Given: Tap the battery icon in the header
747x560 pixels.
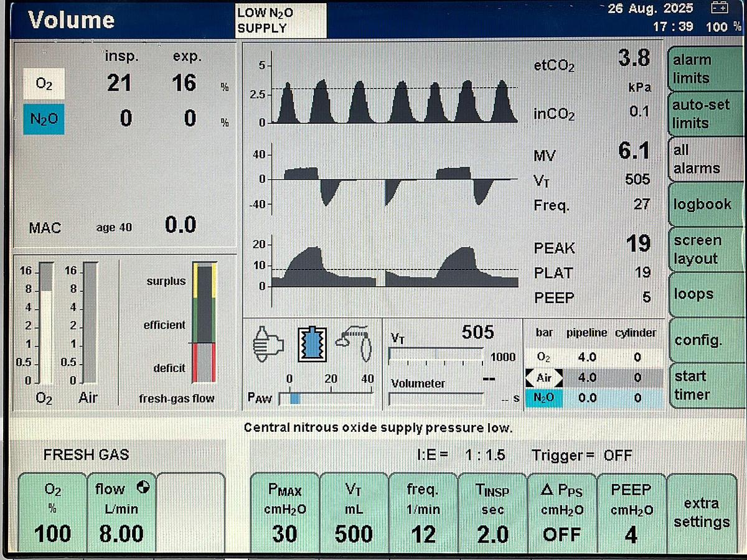Looking at the screenshot, I should [718, 9].
